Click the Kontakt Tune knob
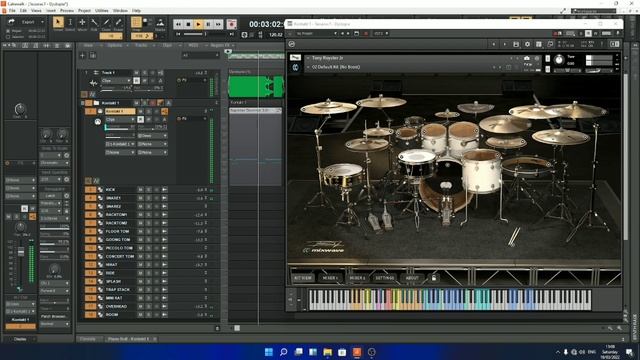This screenshot has height=360, width=640. click(559, 60)
